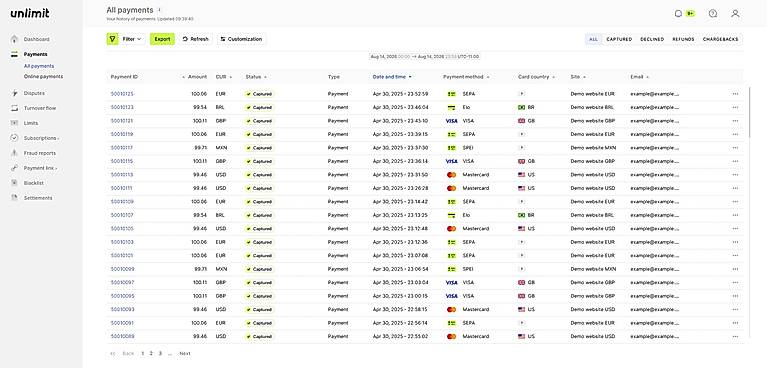Click the Subscriptions sidebar icon
767x368 pixels.
pos(14,138)
